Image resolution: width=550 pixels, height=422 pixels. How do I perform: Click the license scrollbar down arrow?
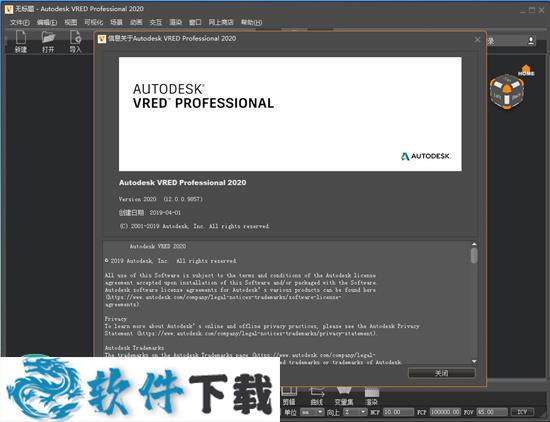tap(474, 361)
